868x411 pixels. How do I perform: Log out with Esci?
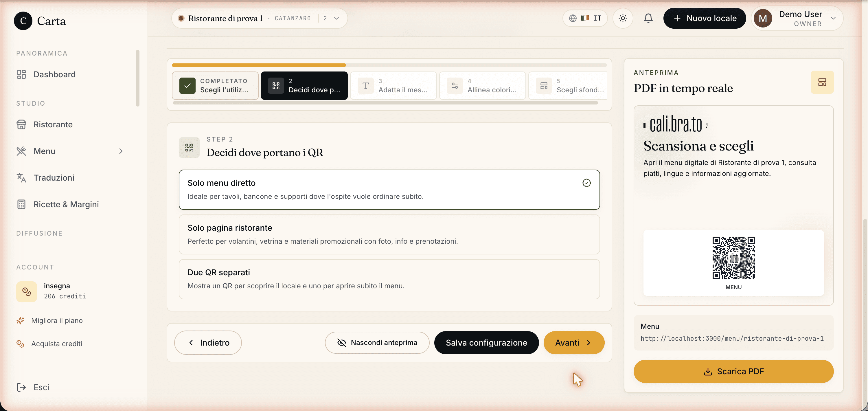(x=41, y=387)
